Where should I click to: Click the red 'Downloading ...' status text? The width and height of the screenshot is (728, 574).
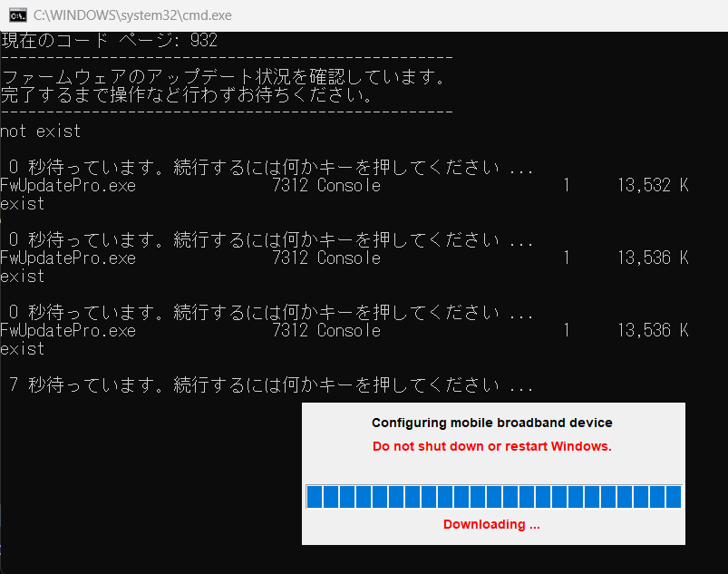(491, 524)
